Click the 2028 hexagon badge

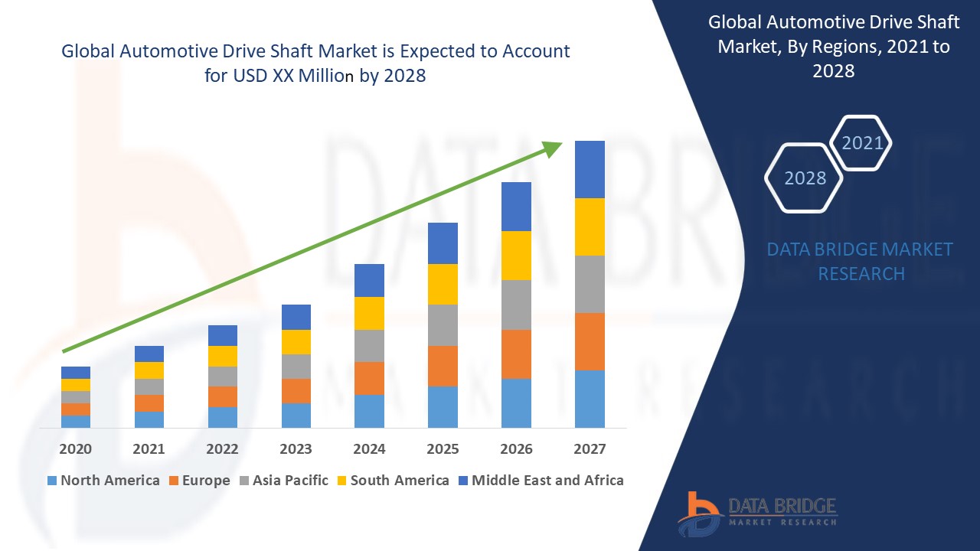804,178
